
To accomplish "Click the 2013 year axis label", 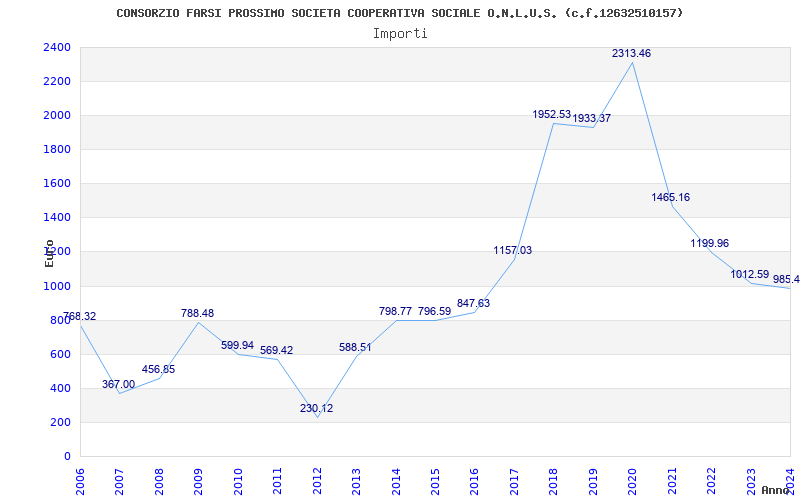I will tap(357, 481).
